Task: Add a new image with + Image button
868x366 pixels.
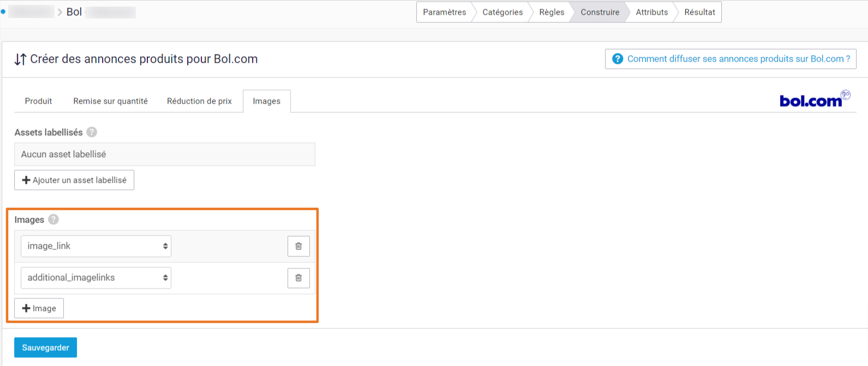Action: (39, 308)
